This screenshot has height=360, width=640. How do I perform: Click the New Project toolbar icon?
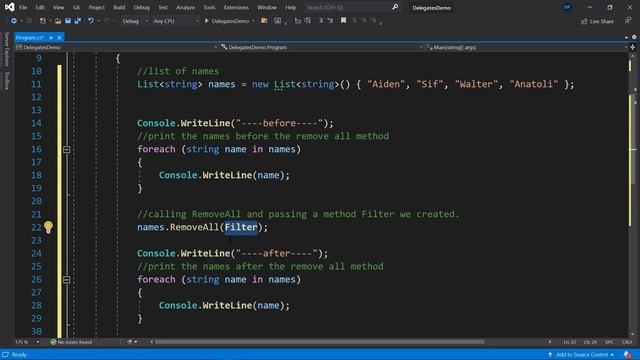[x=42, y=21]
